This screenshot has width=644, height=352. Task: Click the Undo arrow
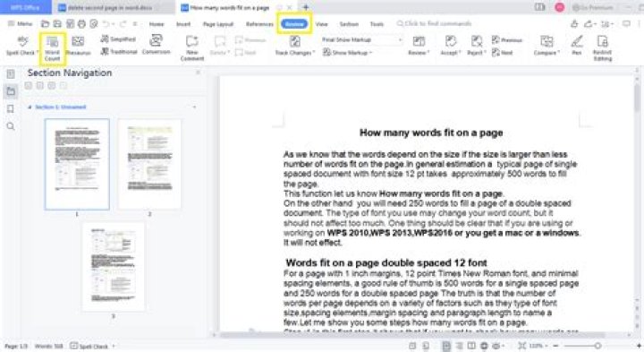(106, 24)
